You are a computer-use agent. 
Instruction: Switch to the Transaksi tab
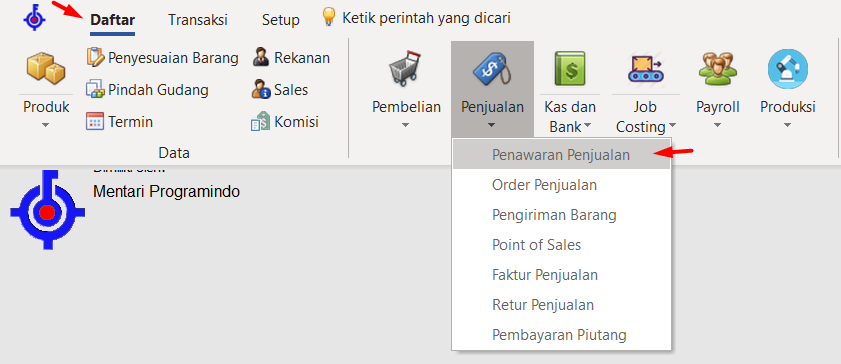point(198,20)
